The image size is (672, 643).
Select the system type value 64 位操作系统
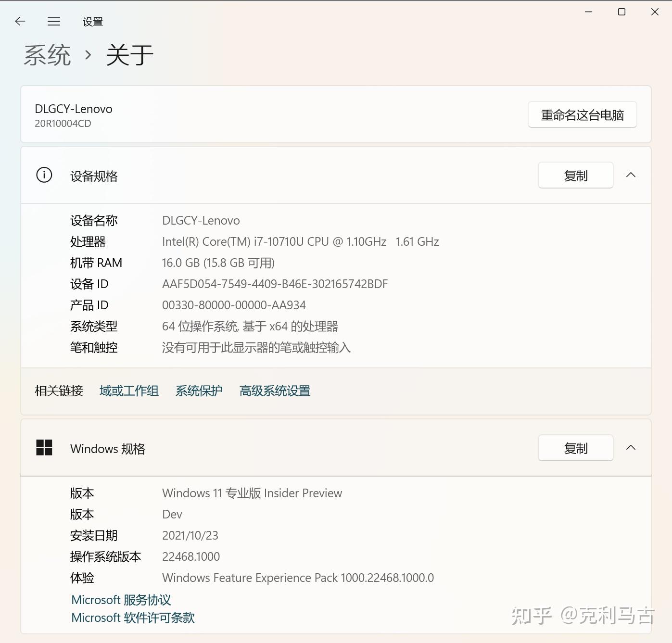(x=250, y=327)
